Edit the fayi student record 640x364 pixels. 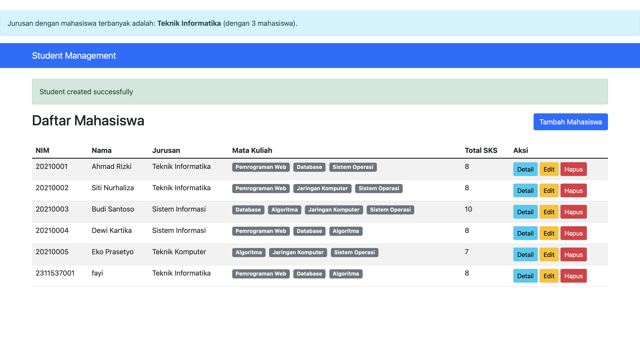pyautogui.click(x=548, y=276)
